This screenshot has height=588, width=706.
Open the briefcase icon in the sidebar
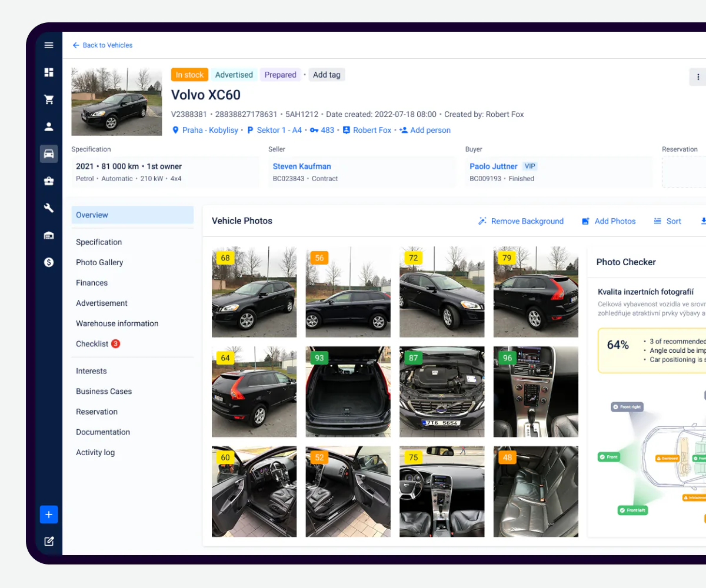[49, 181]
